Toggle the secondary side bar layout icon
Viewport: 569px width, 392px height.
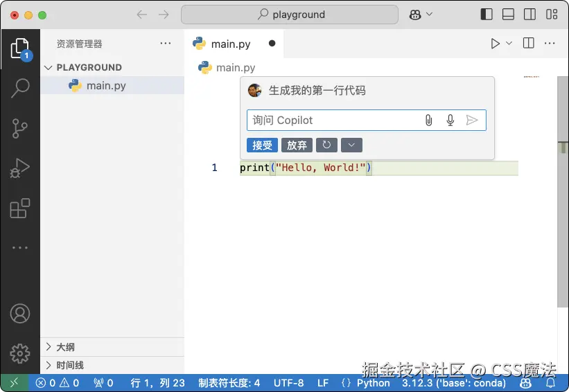tap(529, 15)
